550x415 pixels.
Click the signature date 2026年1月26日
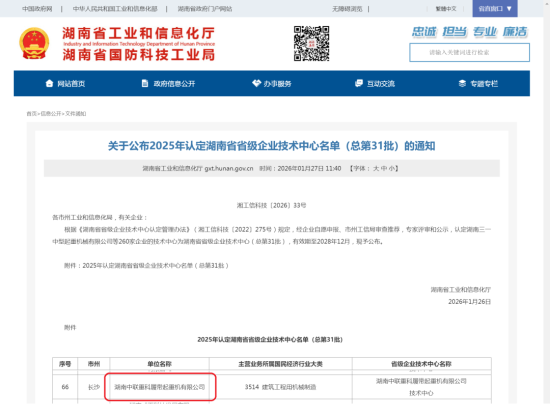(x=469, y=302)
